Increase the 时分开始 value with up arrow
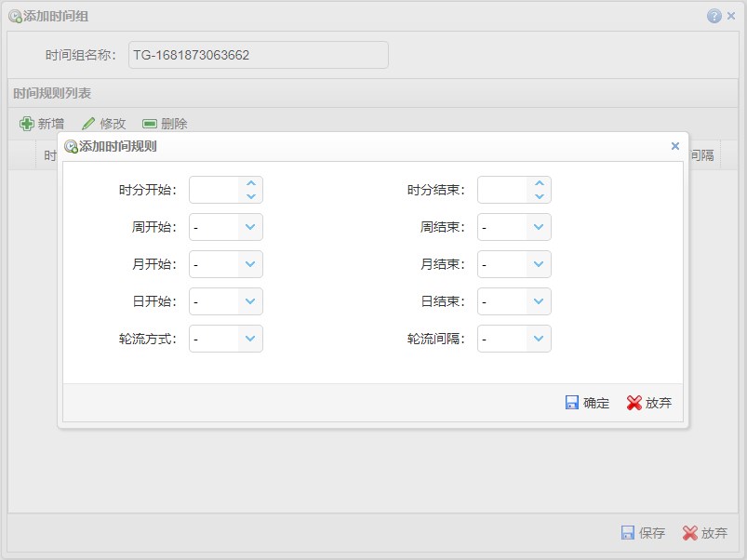747x560 pixels. (x=251, y=184)
